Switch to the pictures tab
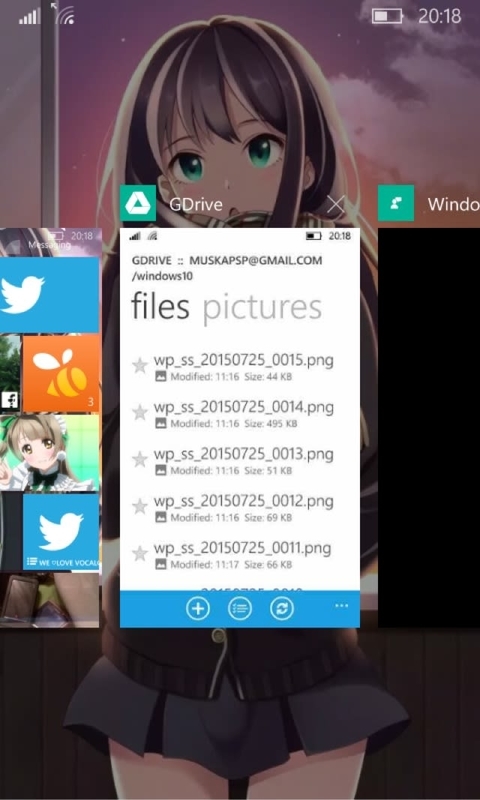This screenshot has width=480, height=800. (262, 309)
